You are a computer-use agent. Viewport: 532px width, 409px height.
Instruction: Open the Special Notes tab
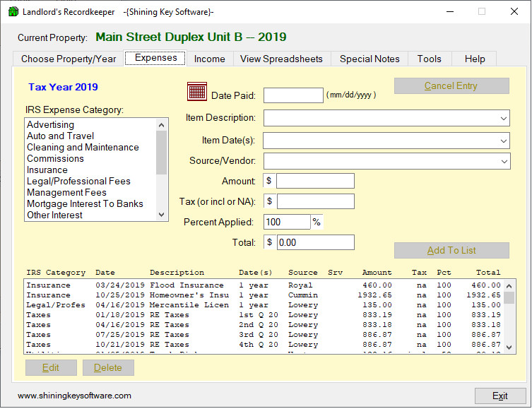click(x=370, y=59)
